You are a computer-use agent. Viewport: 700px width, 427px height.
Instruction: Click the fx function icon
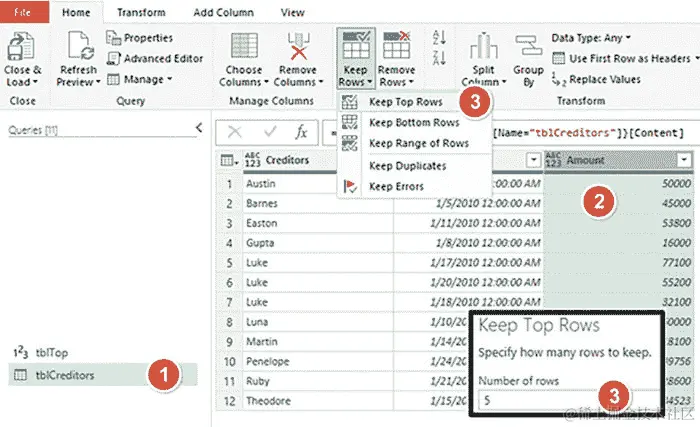pyautogui.click(x=302, y=133)
